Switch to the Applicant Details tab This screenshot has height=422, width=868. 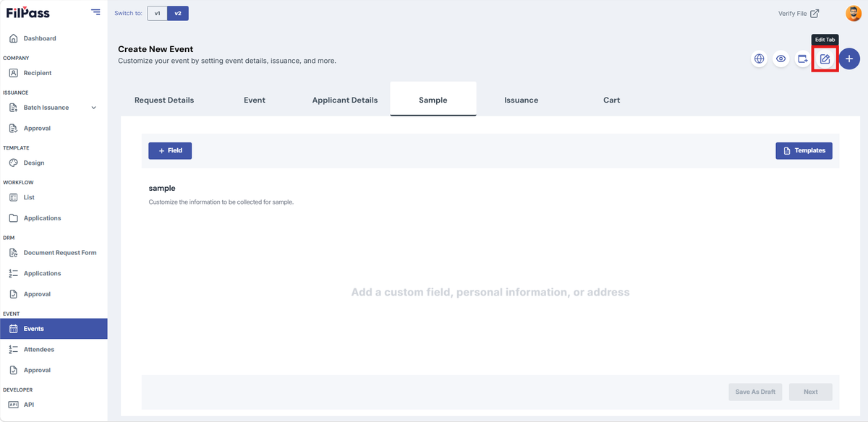pyautogui.click(x=345, y=100)
